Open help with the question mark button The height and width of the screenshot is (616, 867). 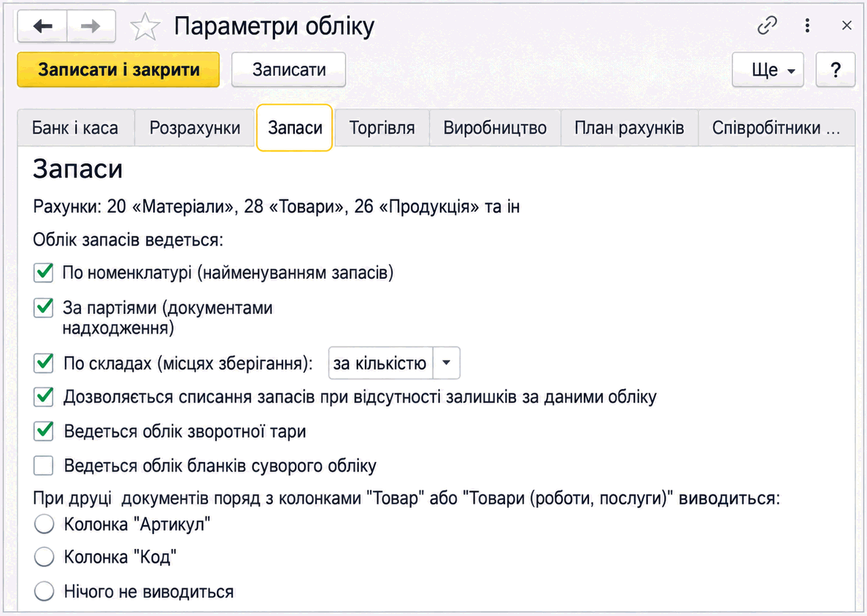(x=836, y=69)
